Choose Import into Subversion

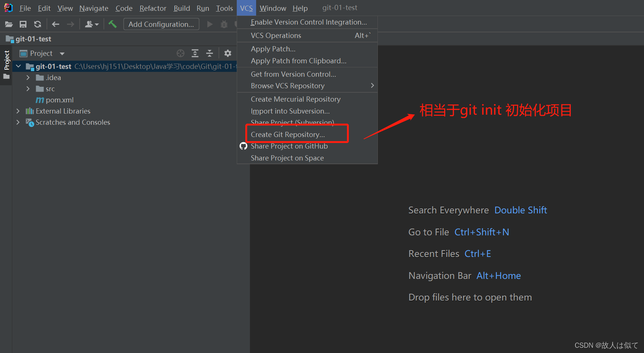pyautogui.click(x=307, y=111)
